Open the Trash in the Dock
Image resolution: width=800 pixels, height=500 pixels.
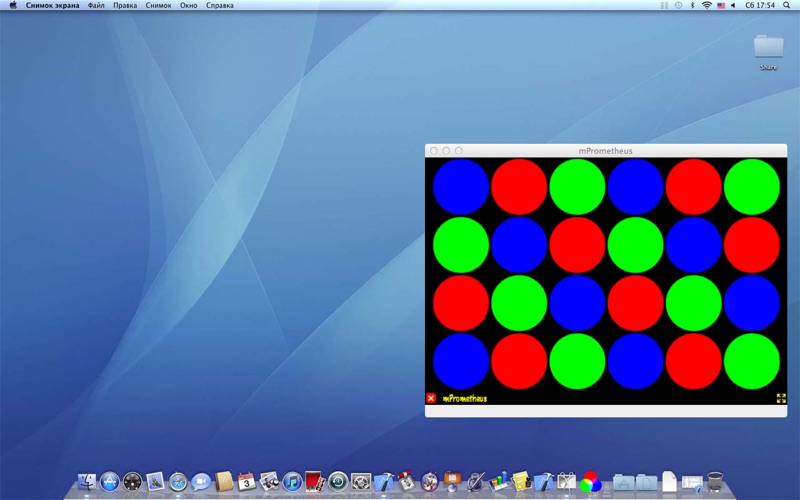point(715,481)
